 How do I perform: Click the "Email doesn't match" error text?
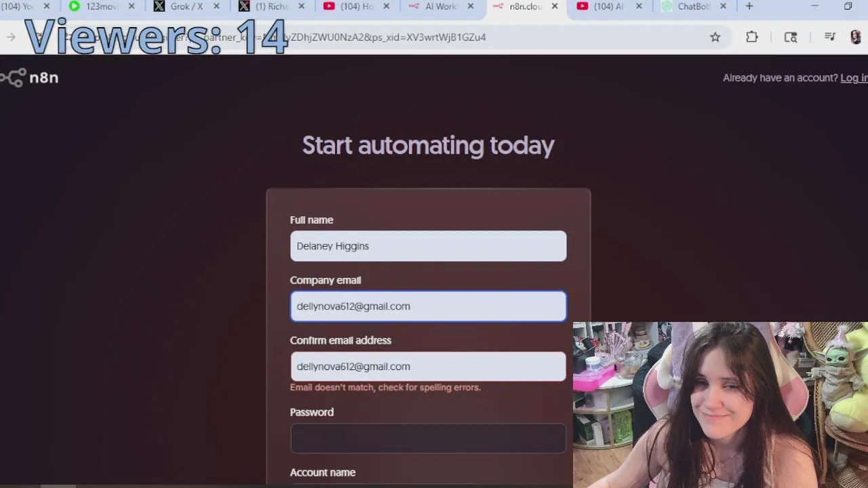click(385, 388)
